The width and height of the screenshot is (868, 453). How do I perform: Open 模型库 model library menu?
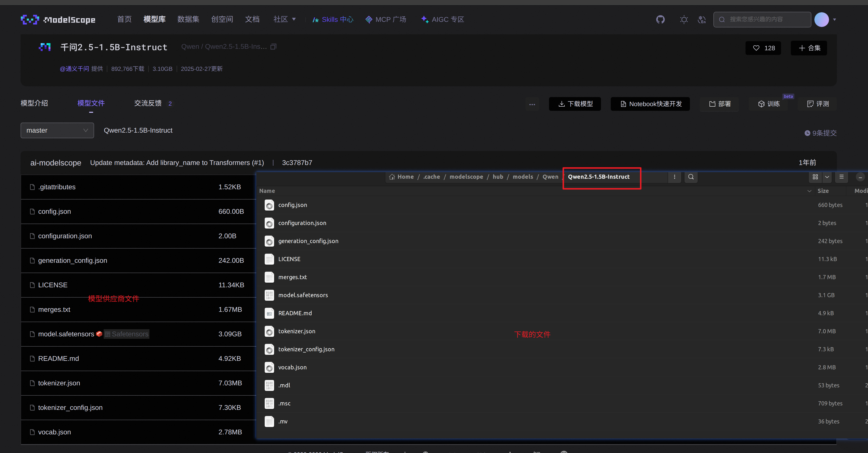[x=154, y=19]
